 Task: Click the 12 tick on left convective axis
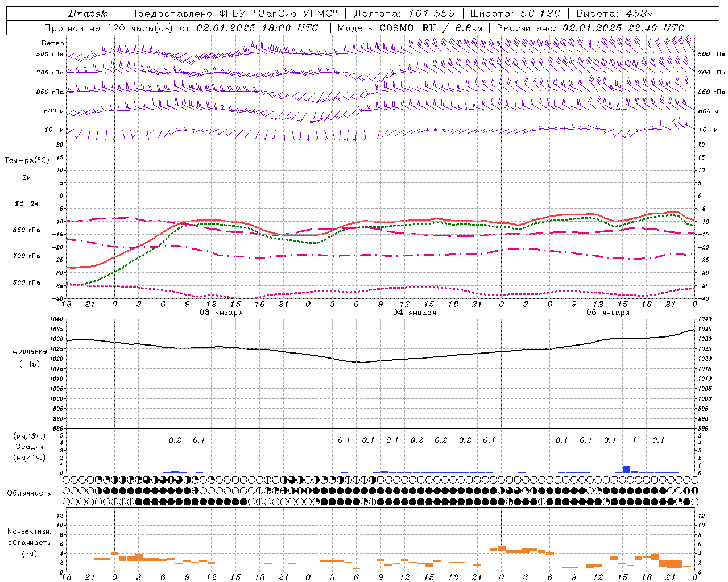61,516
